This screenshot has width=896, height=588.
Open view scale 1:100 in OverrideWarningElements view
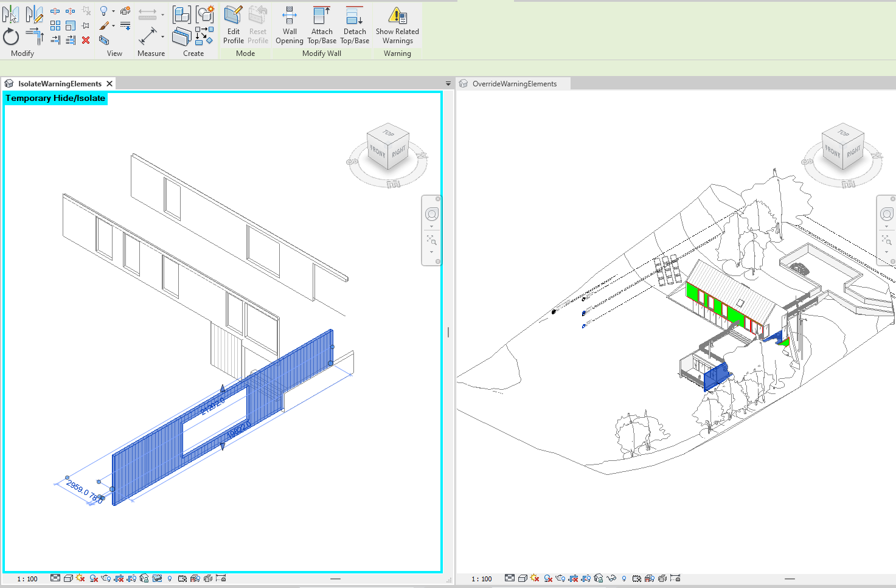point(482,579)
